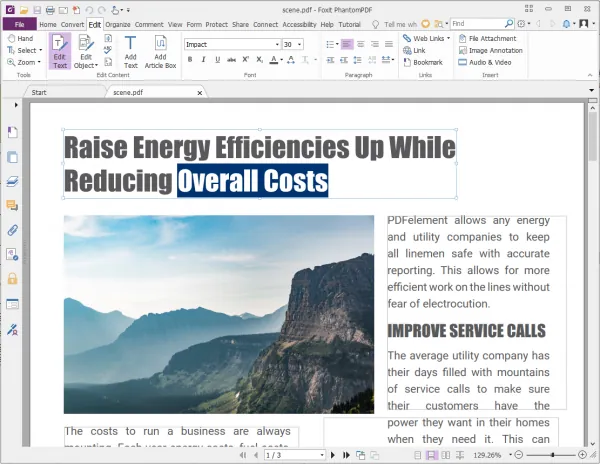Open the page number dropdown showing 1 / 3
Viewport: 600px width, 464px height.
pyautogui.click(x=322, y=455)
